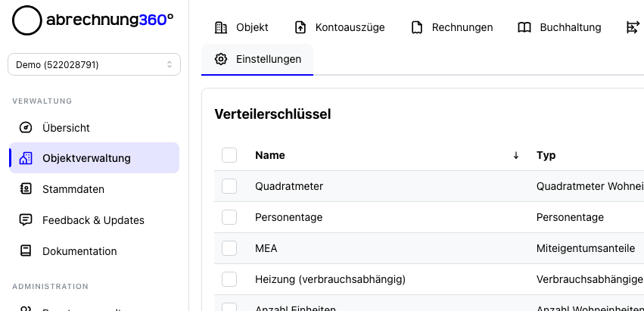Sort by the Name column header

(x=270, y=155)
